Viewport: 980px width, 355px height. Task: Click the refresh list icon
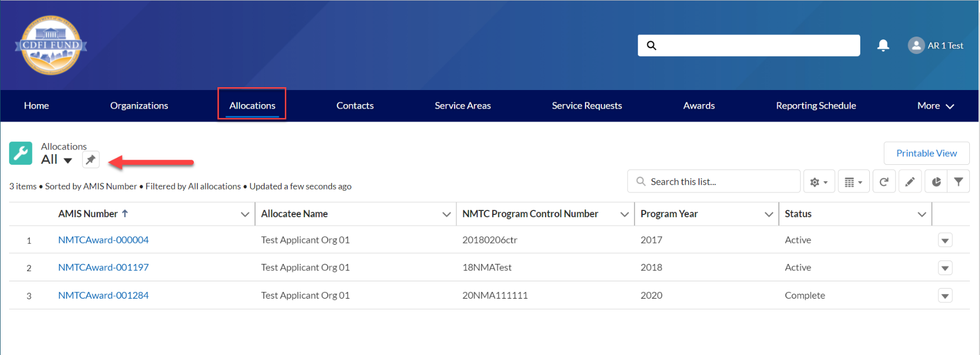[884, 182]
